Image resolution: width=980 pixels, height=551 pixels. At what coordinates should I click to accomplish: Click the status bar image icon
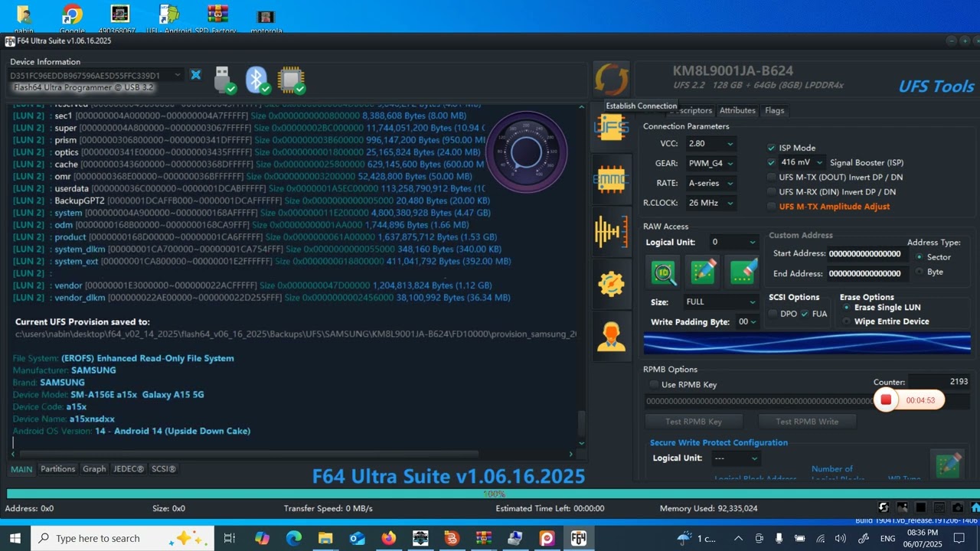(902, 507)
